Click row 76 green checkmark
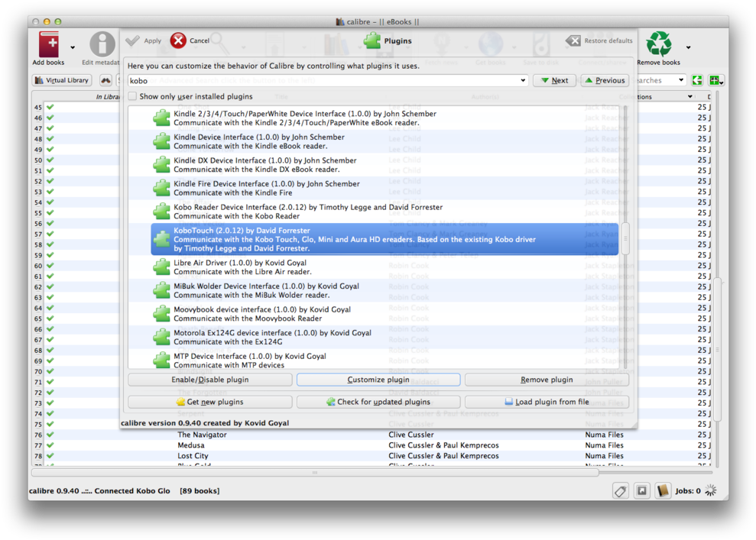Screen dimensions: 756x540 click(x=50, y=435)
